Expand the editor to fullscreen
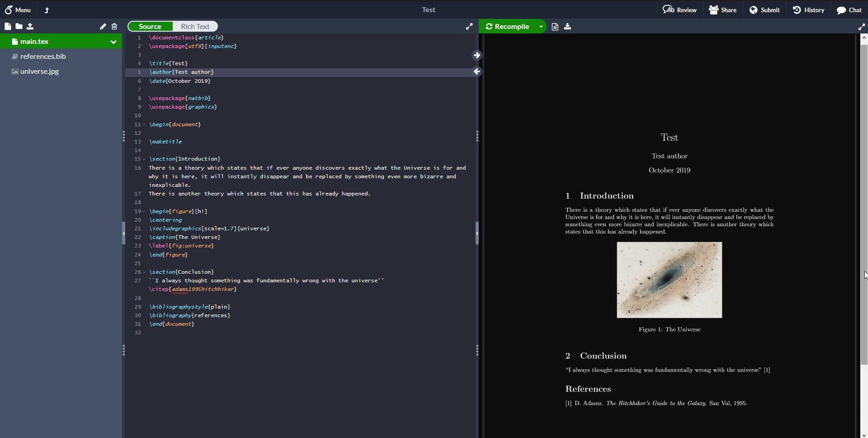This screenshot has width=868, height=438. (x=469, y=26)
